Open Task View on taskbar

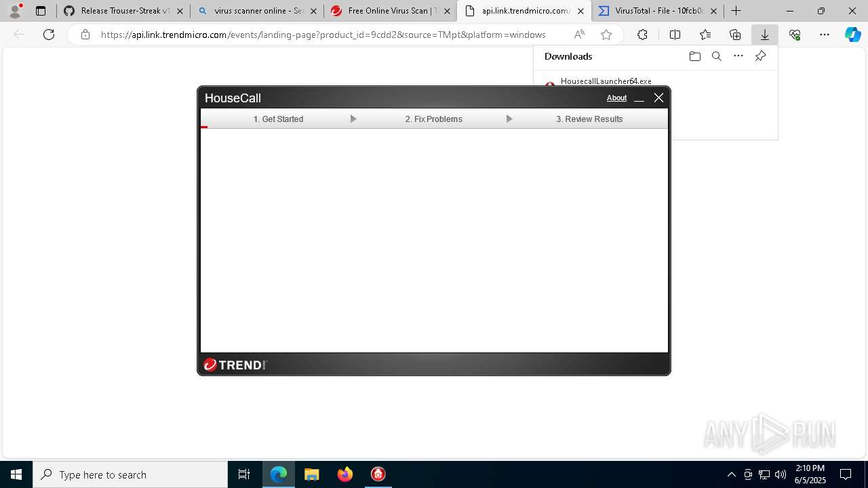[244, 474]
